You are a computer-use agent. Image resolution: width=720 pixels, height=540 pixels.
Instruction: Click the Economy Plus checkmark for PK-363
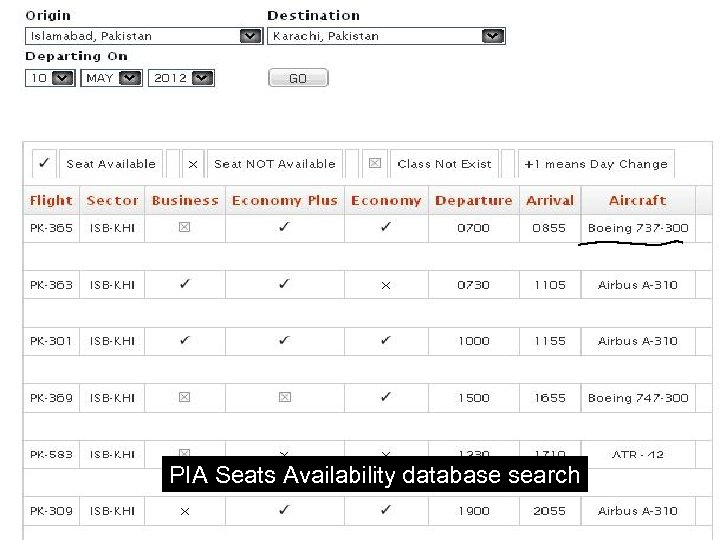(284, 284)
